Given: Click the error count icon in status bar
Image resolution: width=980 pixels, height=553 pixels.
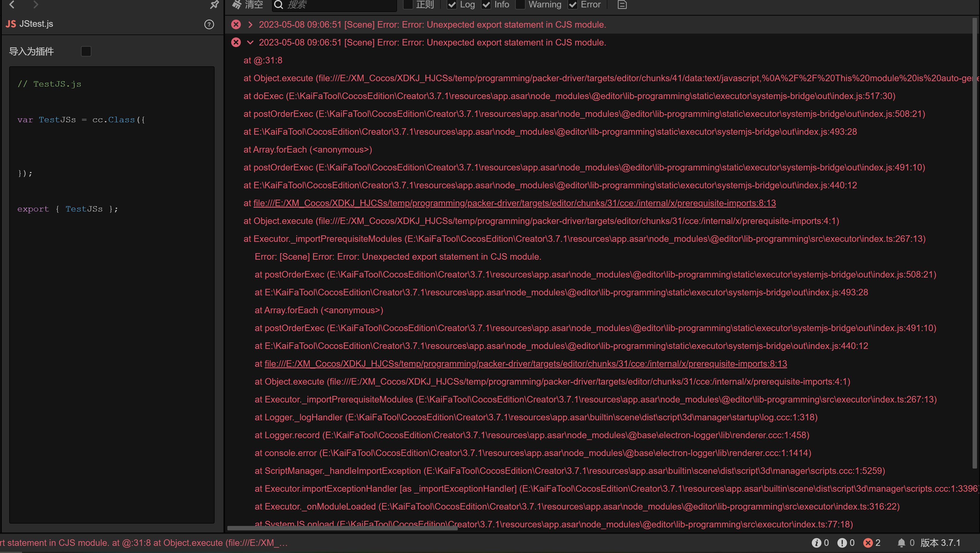Looking at the screenshot, I should pyautogui.click(x=868, y=543).
